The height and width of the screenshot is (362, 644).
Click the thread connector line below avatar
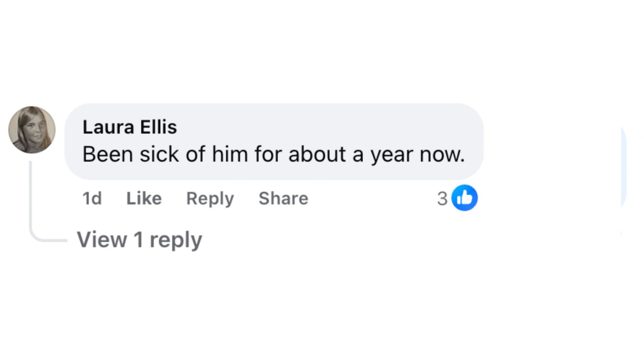point(31,201)
